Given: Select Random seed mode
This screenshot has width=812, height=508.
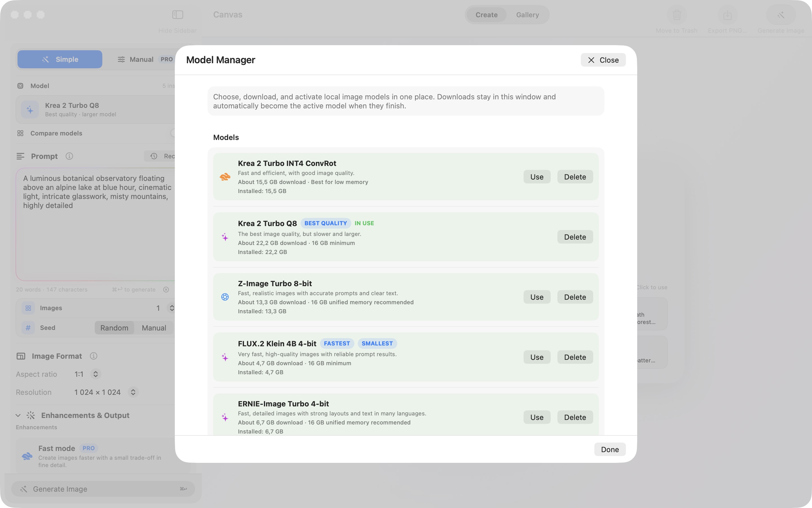Looking at the screenshot, I should 114,328.
